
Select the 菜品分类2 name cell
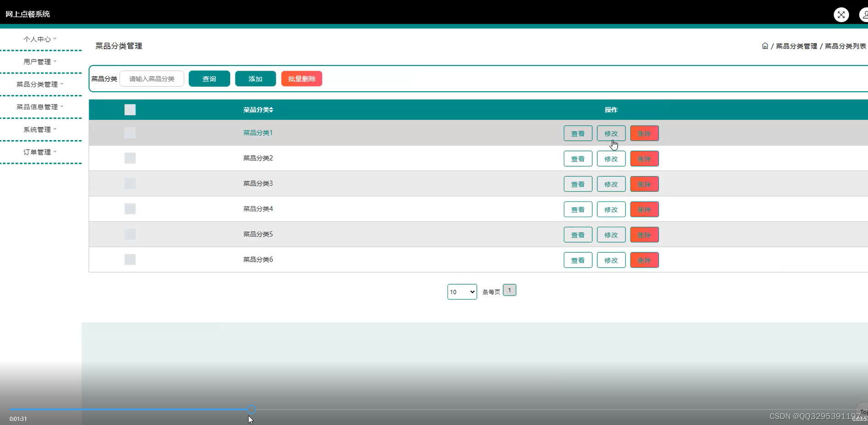258,158
